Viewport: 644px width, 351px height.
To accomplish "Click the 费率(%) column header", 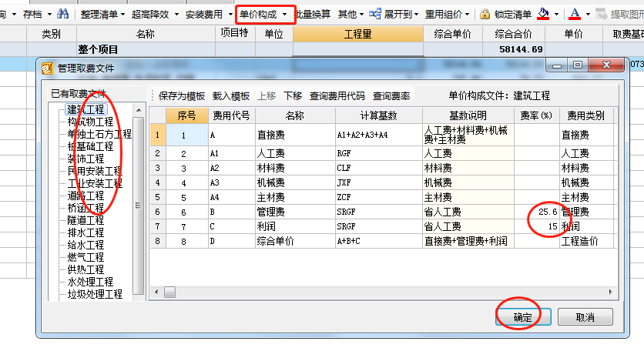I will coord(536,115).
